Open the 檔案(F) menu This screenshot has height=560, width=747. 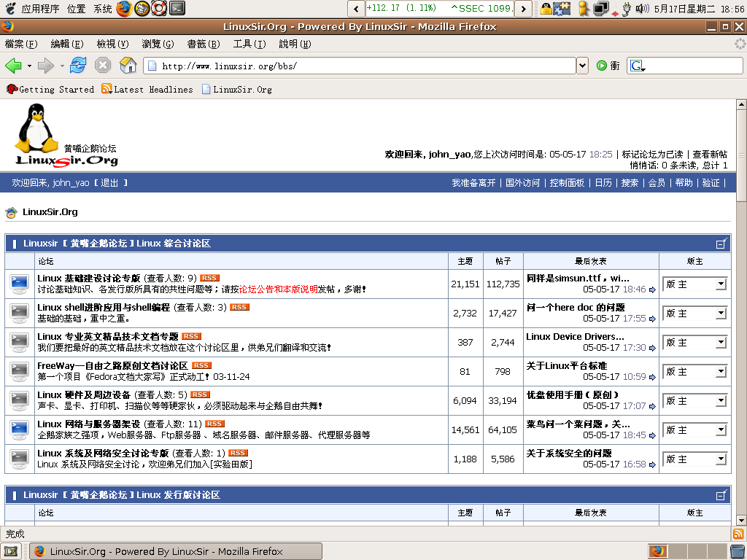21,44
